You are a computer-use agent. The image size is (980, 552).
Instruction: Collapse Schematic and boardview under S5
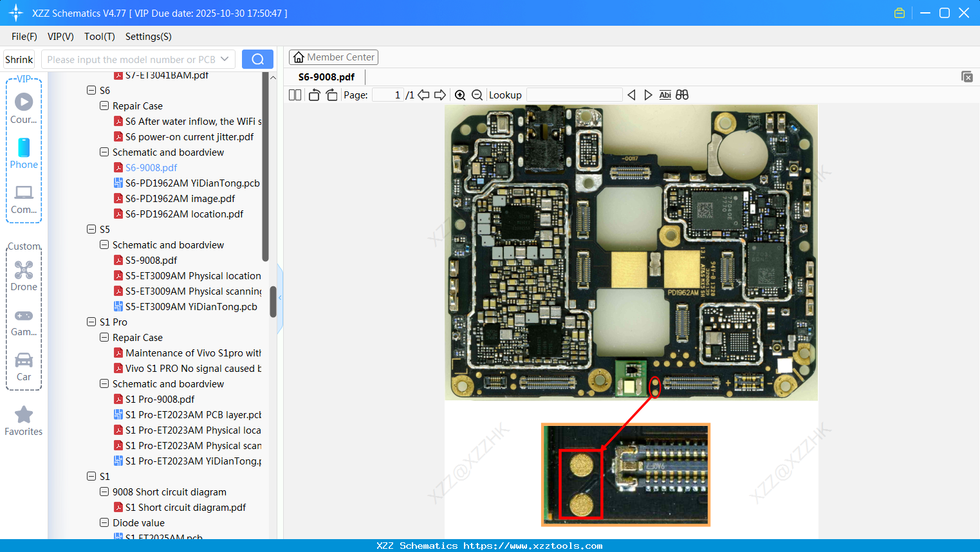point(104,245)
